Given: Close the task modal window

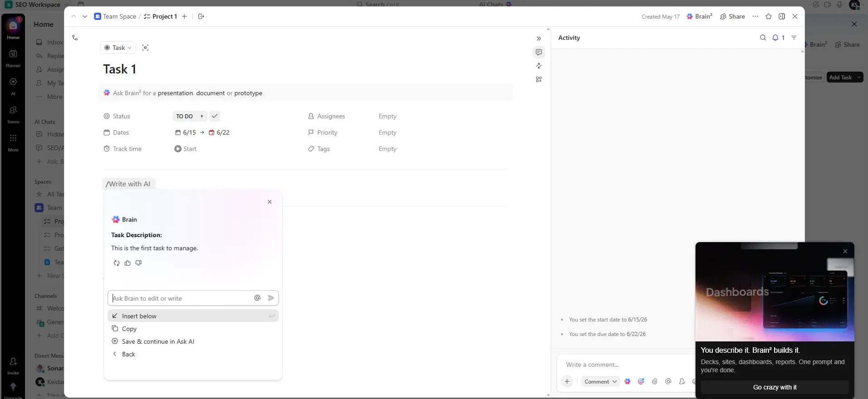Looking at the screenshot, I should coord(795,16).
